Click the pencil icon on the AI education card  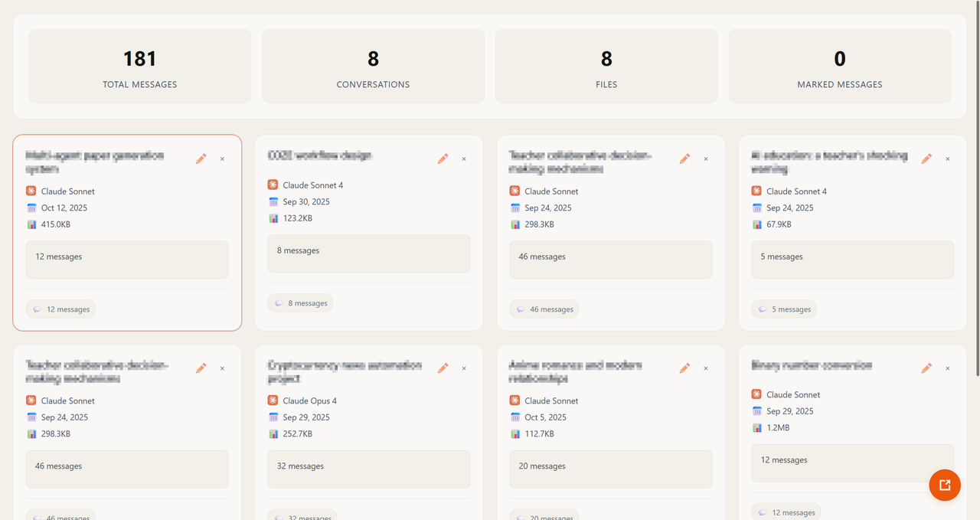tap(926, 159)
